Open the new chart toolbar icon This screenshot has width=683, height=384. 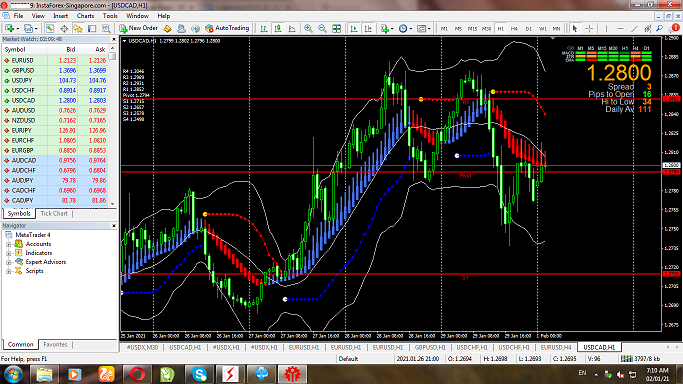click(9, 28)
